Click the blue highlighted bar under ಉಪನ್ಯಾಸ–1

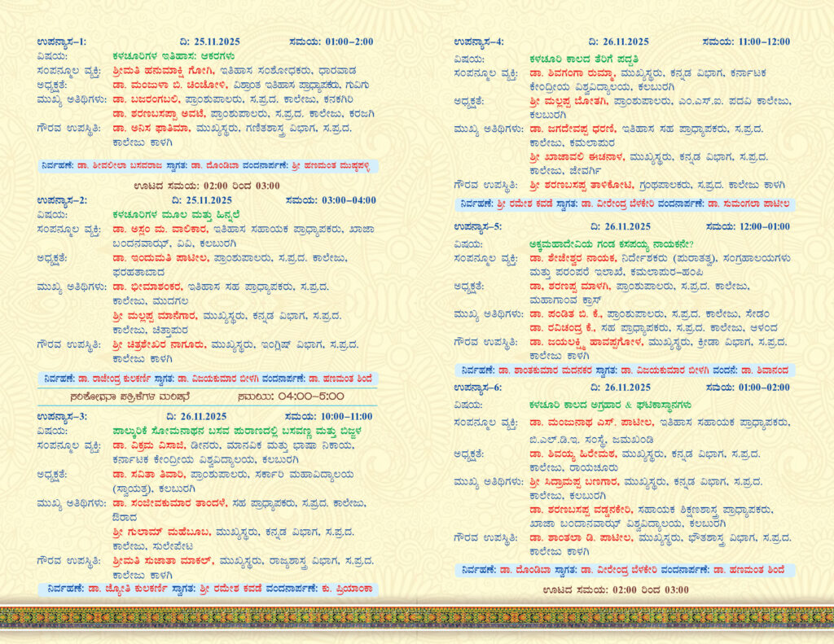click(x=207, y=167)
